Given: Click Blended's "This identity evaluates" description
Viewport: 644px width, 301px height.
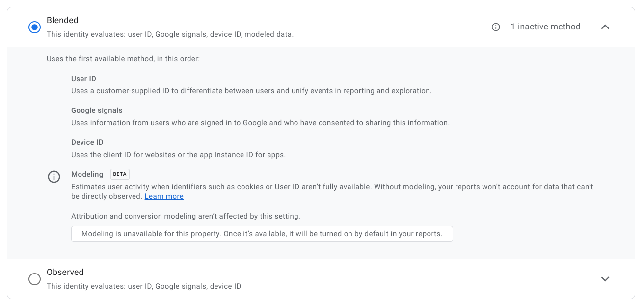Looking at the screenshot, I should click(x=170, y=34).
